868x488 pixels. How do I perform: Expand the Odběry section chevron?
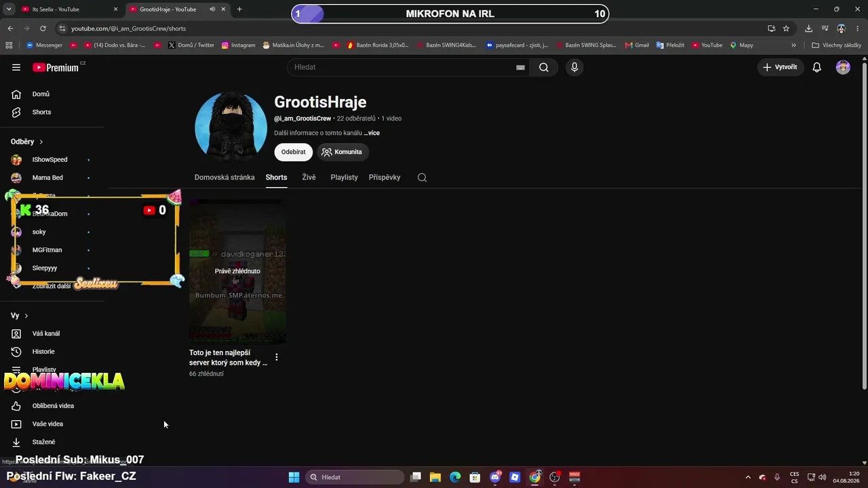(41, 142)
